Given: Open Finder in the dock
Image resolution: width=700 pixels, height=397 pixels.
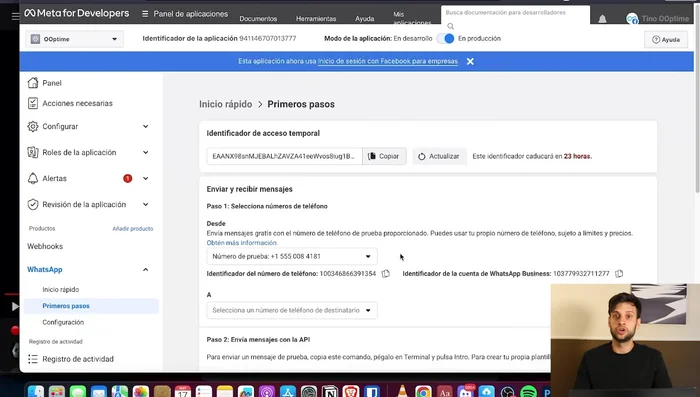Looking at the screenshot, I should click(x=35, y=392).
